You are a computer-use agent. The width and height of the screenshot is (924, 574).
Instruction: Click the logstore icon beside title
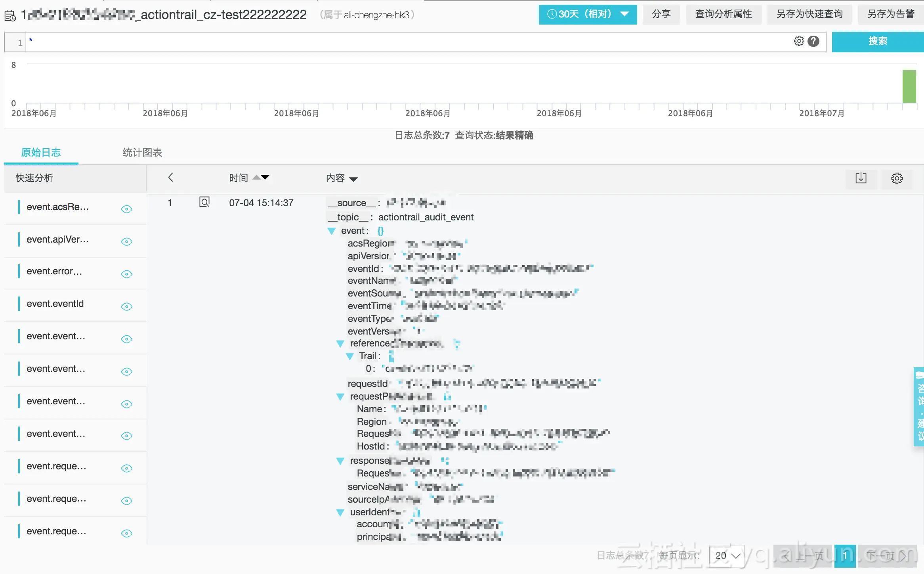[x=10, y=15]
